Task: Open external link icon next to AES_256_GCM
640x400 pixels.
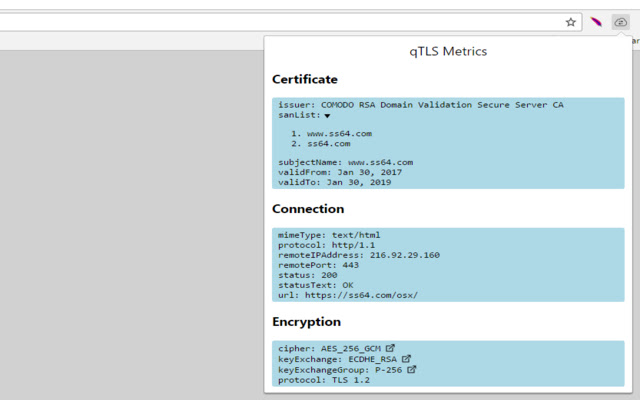Action: point(390,348)
